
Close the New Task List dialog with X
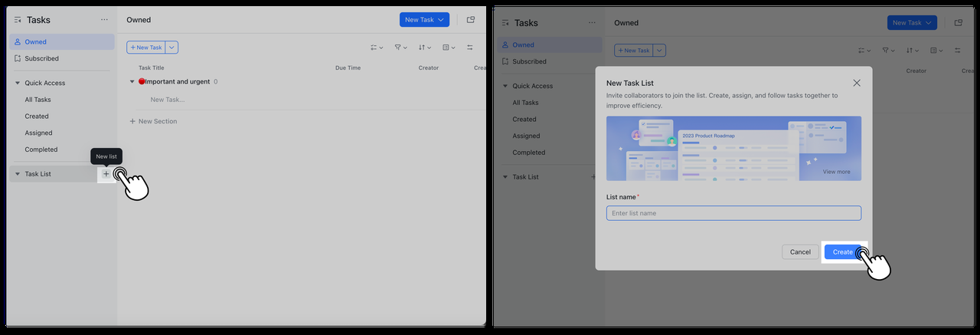(x=857, y=83)
